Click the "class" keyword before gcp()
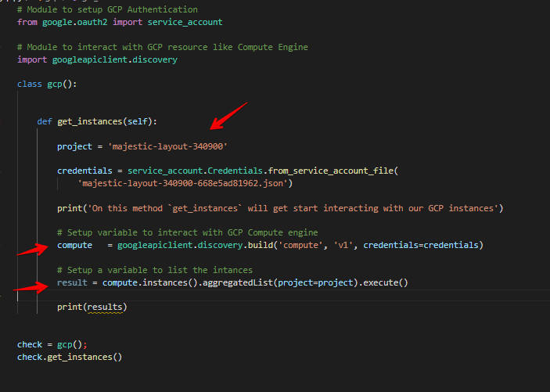 (x=30, y=84)
